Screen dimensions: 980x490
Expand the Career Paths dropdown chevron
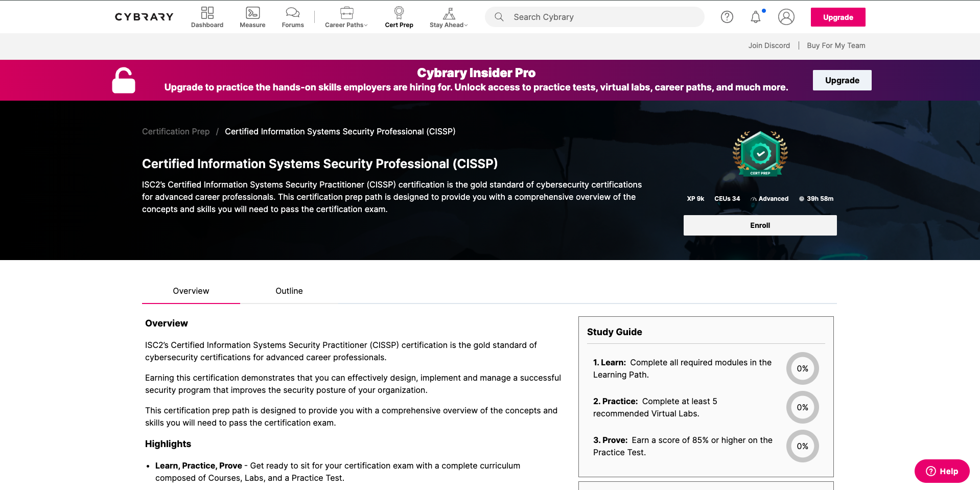(366, 26)
